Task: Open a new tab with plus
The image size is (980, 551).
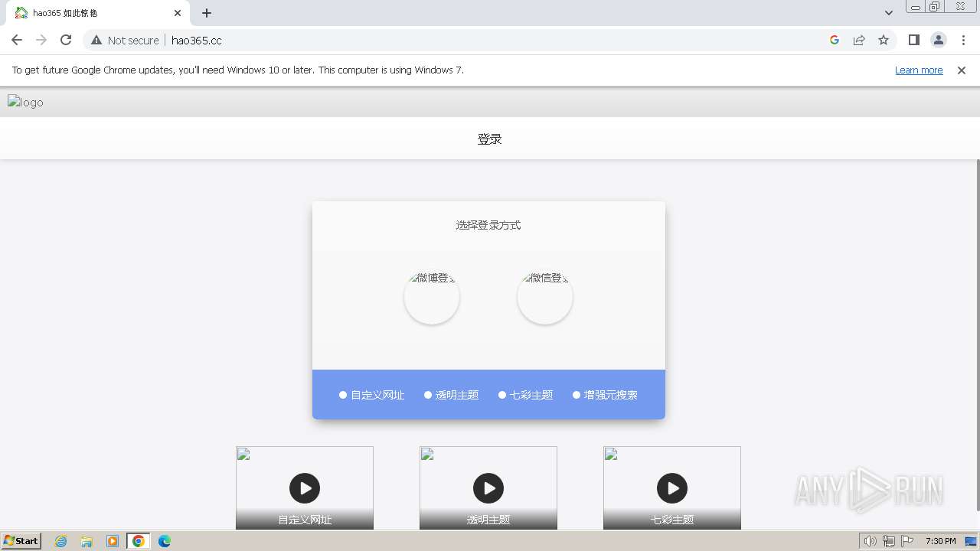Action: click(207, 13)
